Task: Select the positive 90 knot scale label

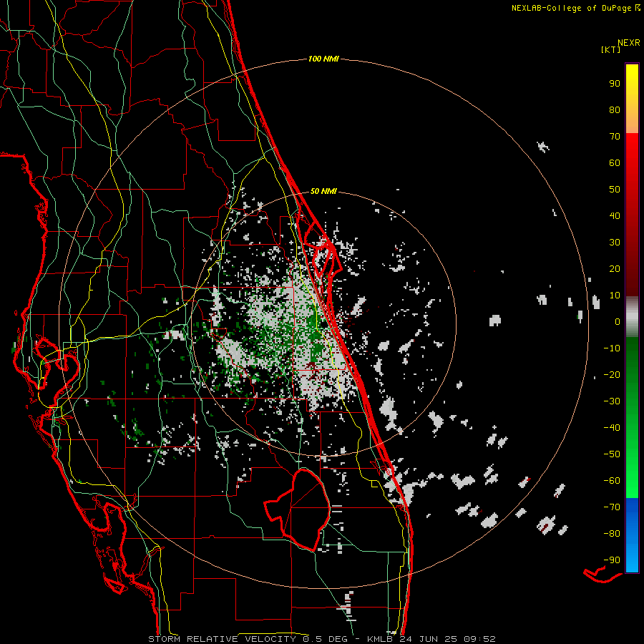Action: click(615, 84)
